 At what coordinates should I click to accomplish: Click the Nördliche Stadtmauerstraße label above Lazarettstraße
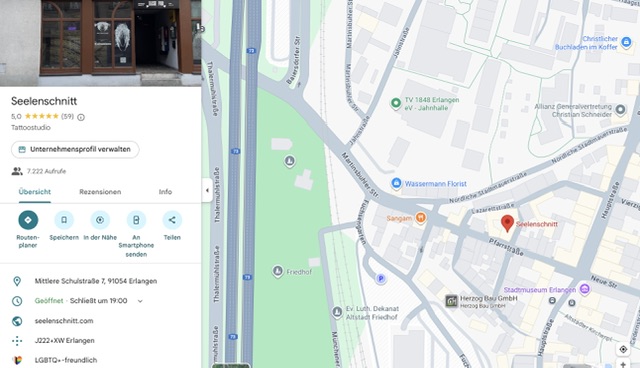(x=489, y=188)
